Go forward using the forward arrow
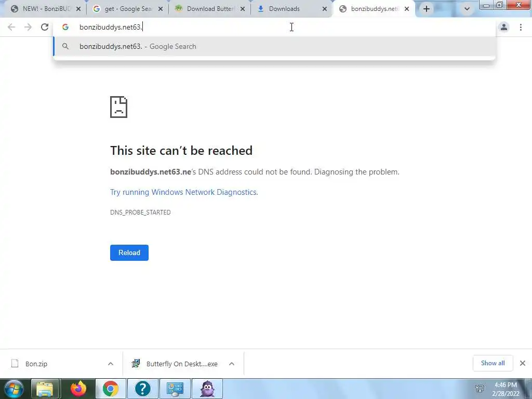The height and width of the screenshot is (399, 532). click(28, 27)
